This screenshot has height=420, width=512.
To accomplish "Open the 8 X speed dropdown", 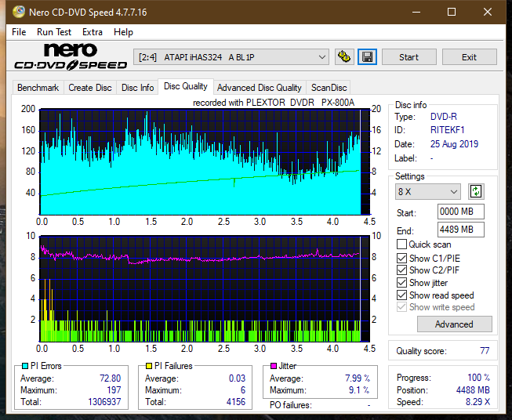I will pyautogui.click(x=427, y=191).
